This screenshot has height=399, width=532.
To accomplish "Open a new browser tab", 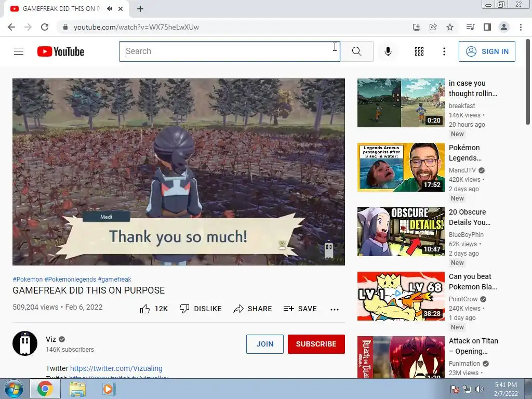I will 140,9.
